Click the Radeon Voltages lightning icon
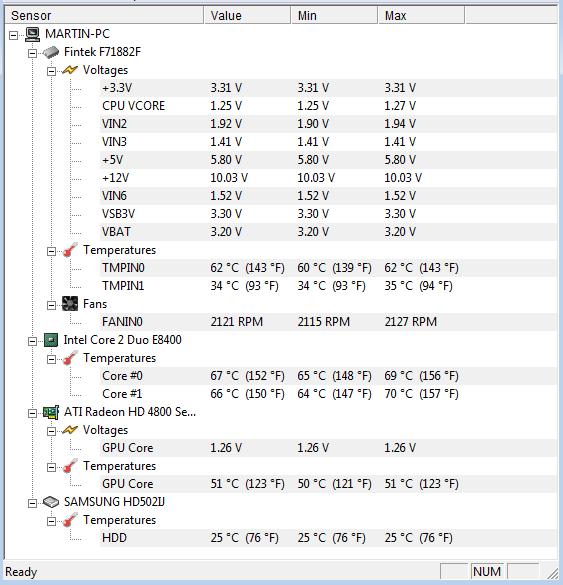 coord(70,430)
